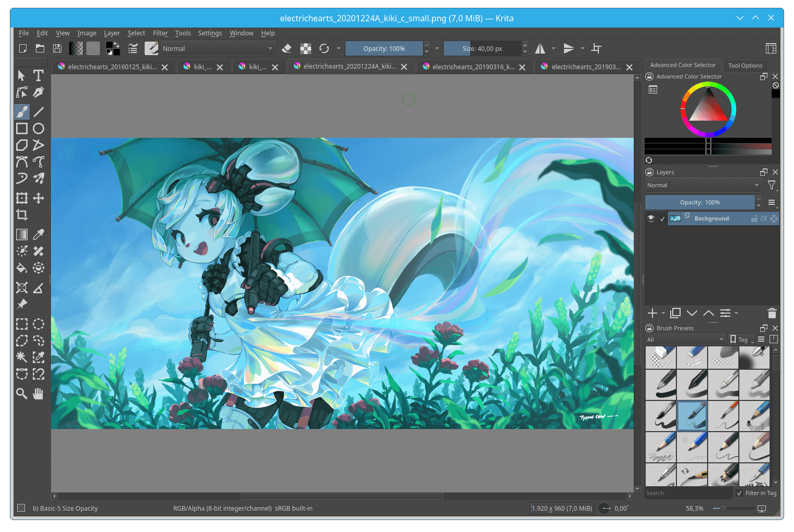Activate the Transform tool
The height and width of the screenshot is (532, 794).
pyautogui.click(x=22, y=198)
